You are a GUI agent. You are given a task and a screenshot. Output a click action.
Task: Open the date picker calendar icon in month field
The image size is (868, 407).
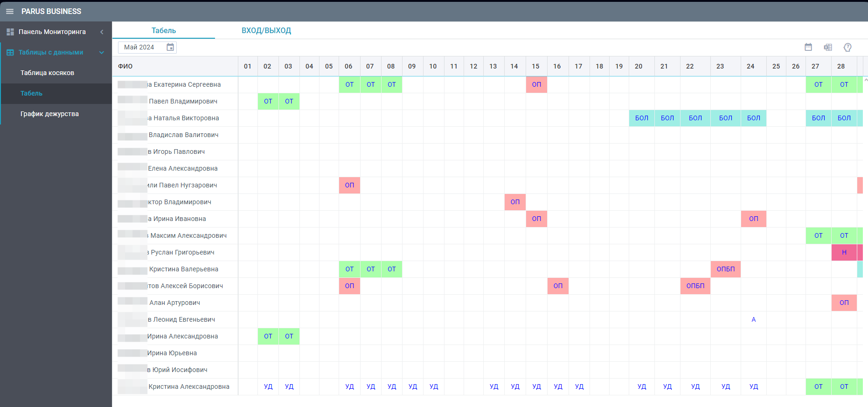tap(170, 47)
